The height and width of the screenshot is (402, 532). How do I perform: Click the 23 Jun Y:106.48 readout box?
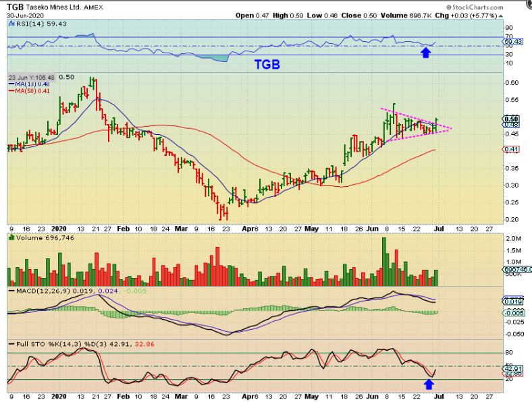[31, 78]
